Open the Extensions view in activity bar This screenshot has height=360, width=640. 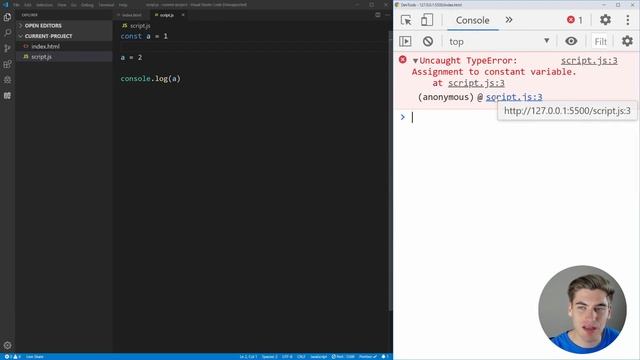pyautogui.click(x=7, y=64)
